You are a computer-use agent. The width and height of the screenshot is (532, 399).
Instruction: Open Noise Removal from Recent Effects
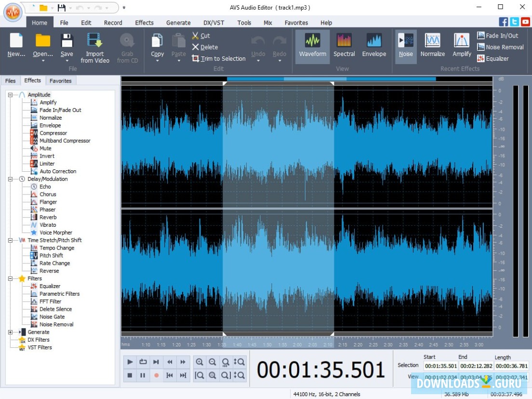tap(500, 47)
